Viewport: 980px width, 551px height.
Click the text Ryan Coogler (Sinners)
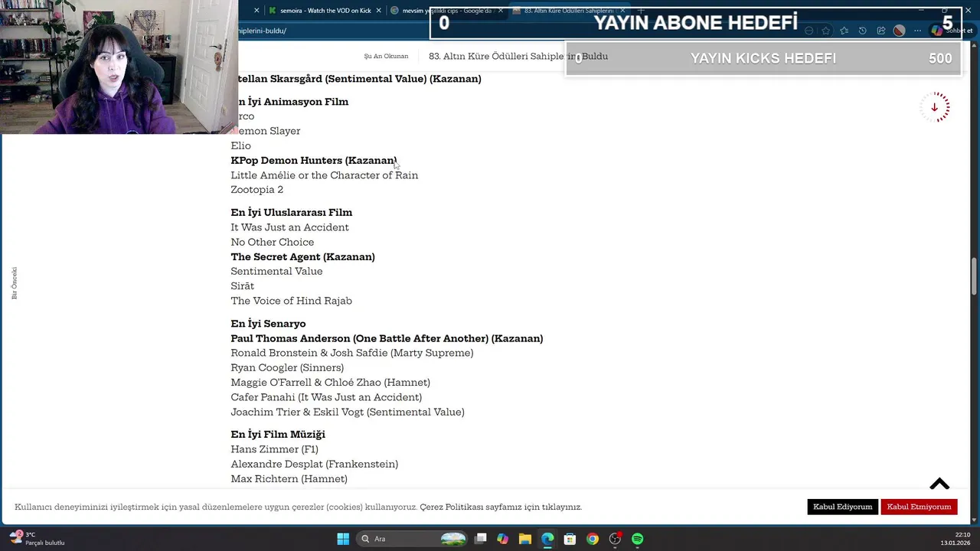click(288, 367)
